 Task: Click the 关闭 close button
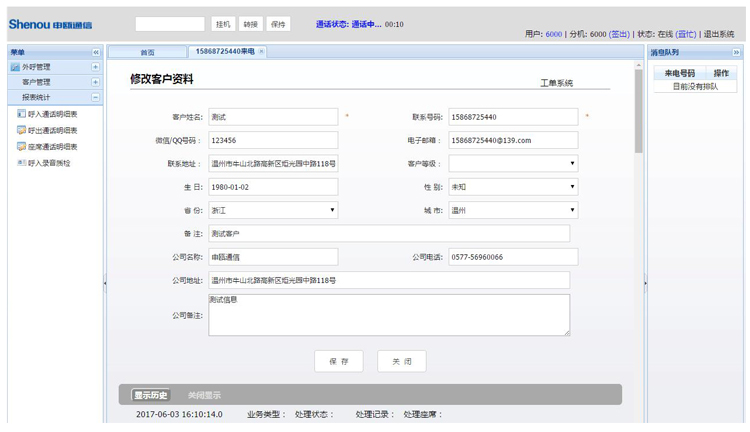(x=402, y=361)
